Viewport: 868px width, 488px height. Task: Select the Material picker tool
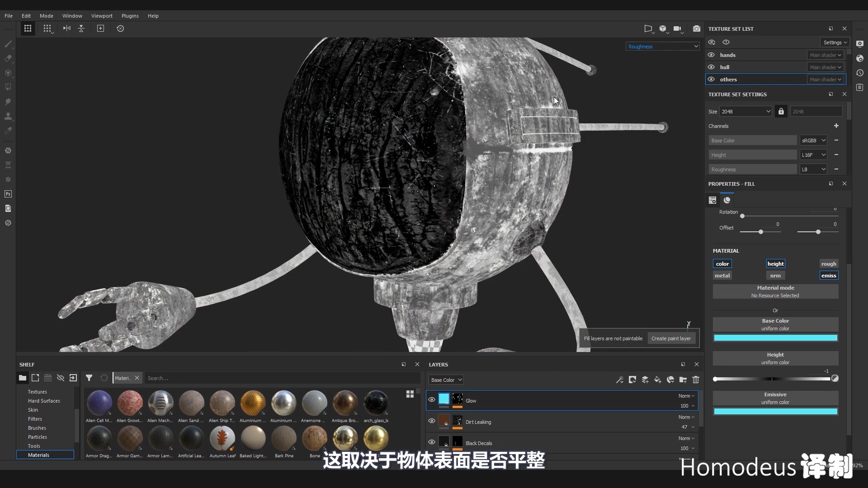[8, 131]
